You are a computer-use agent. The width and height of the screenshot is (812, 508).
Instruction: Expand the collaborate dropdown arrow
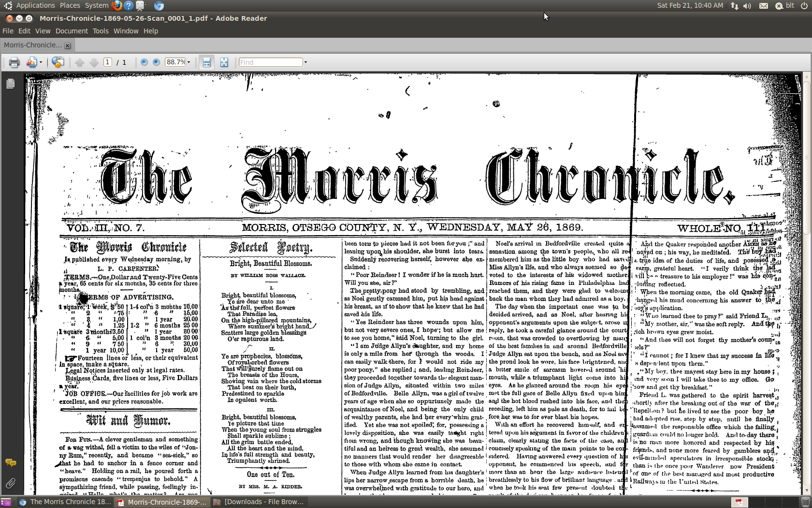point(41,62)
